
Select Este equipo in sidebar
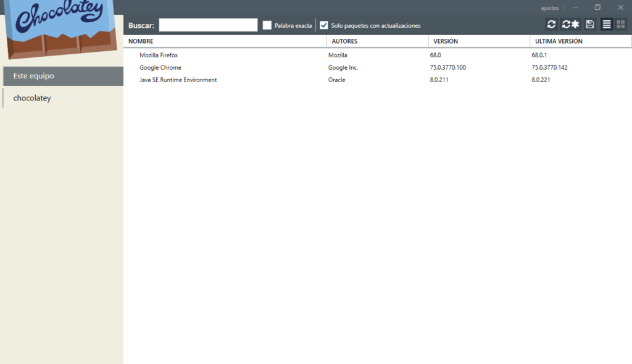(x=64, y=76)
